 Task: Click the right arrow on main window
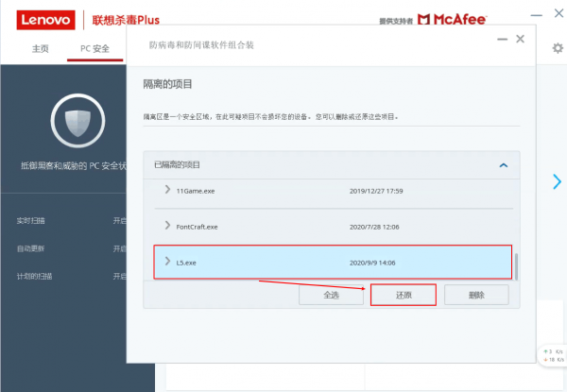557,181
